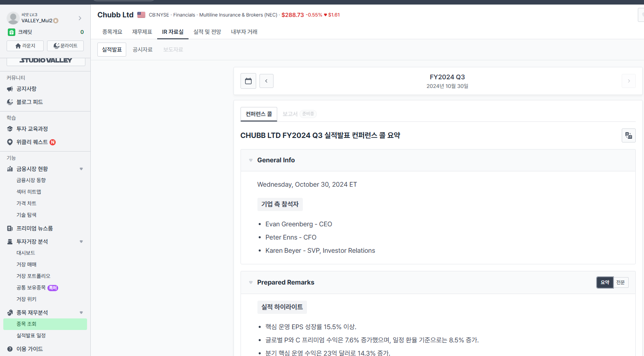Image resolution: width=644 pixels, height=356 pixels.
Task: Select the 컨퍼런스 콜 tab
Action: [x=259, y=114]
